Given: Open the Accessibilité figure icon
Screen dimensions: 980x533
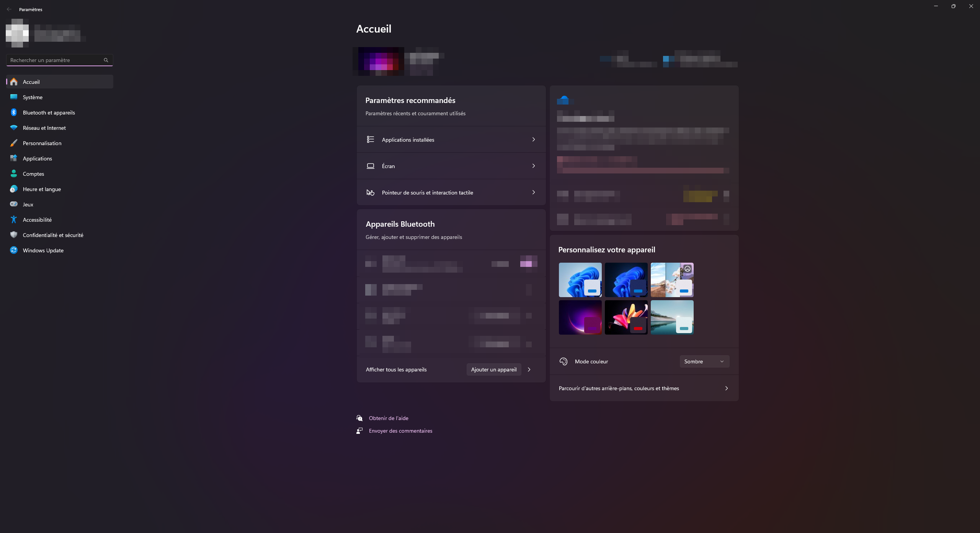Looking at the screenshot, I should pos(14,220).
